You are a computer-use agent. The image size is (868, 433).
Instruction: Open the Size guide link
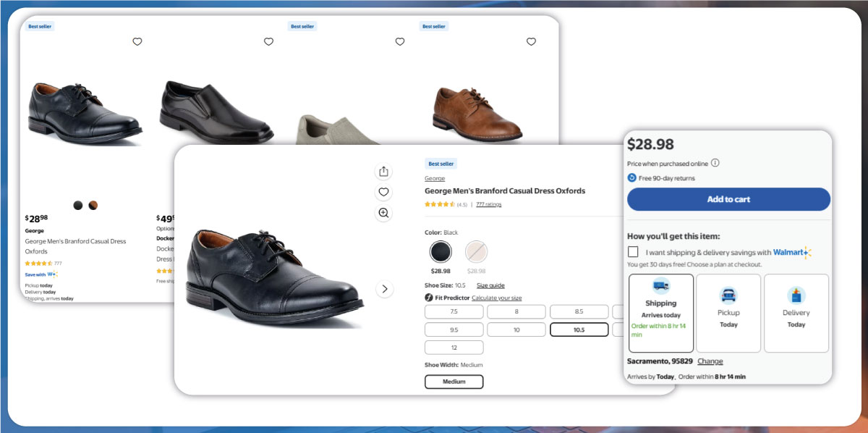pyautogui.click(x=490, y=286)
